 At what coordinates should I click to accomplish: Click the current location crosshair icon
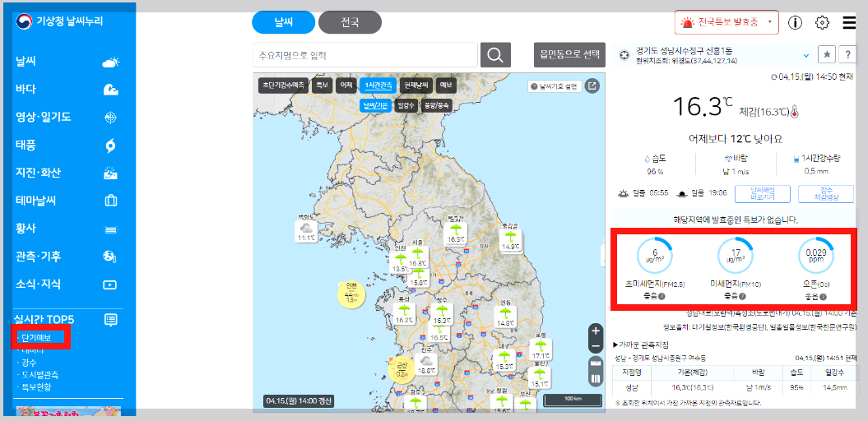(x=624, y=55)
